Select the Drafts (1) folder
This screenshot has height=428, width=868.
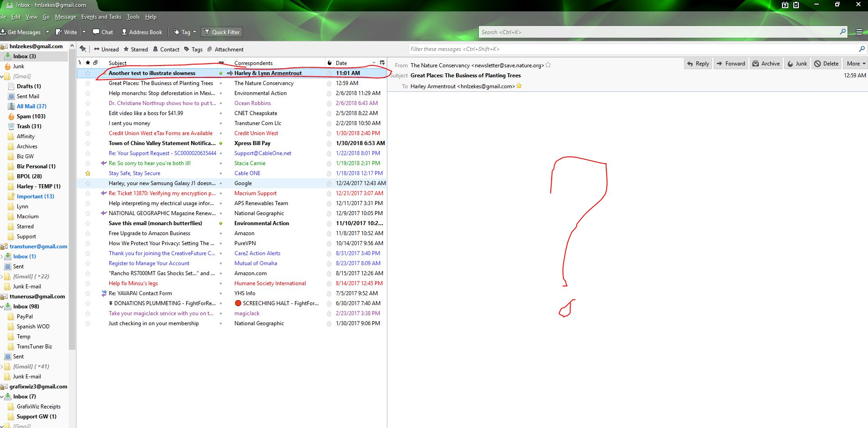tap(29, 86)
